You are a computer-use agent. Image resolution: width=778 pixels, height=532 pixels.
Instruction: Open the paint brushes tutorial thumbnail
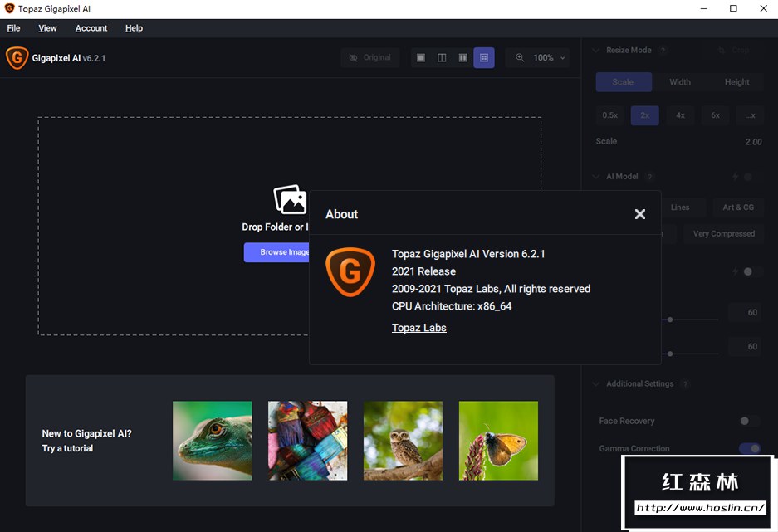pos(307,441)
